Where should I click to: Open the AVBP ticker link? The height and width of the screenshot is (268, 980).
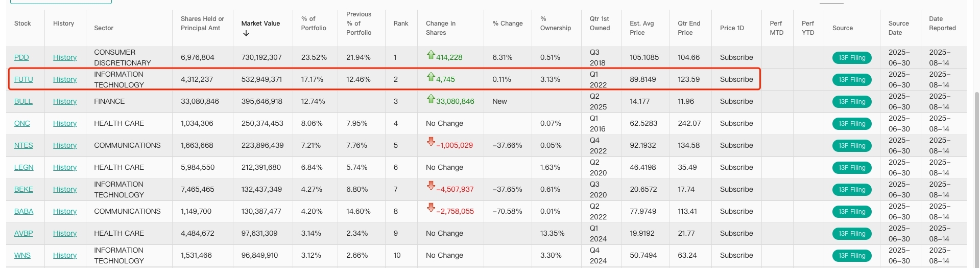tap(23, 233)
